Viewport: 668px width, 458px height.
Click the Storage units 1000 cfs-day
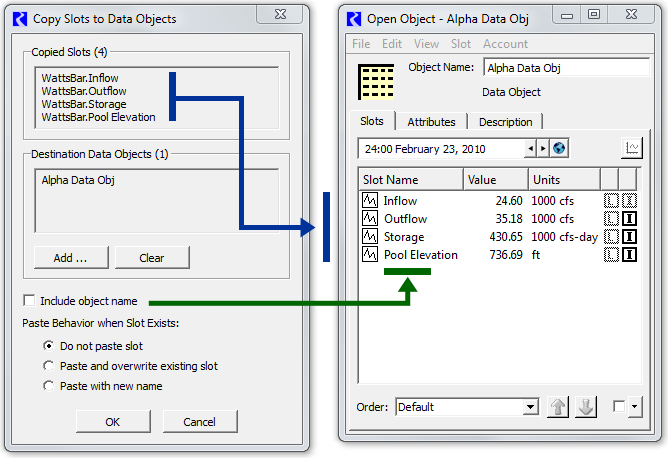point(564,236)
